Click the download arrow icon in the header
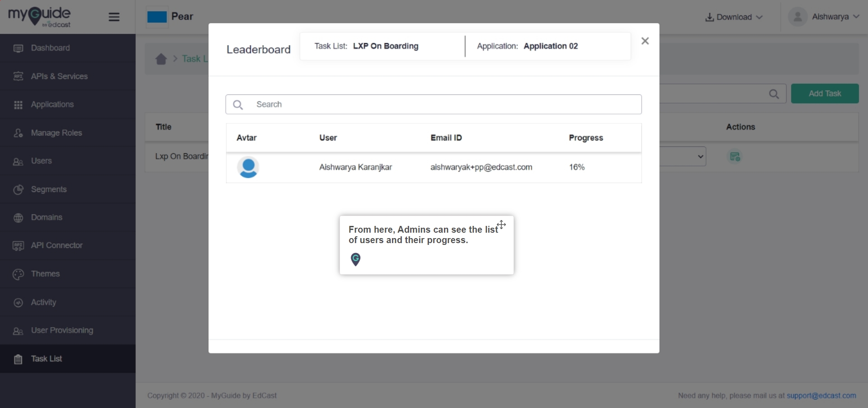 click(709, 17)
